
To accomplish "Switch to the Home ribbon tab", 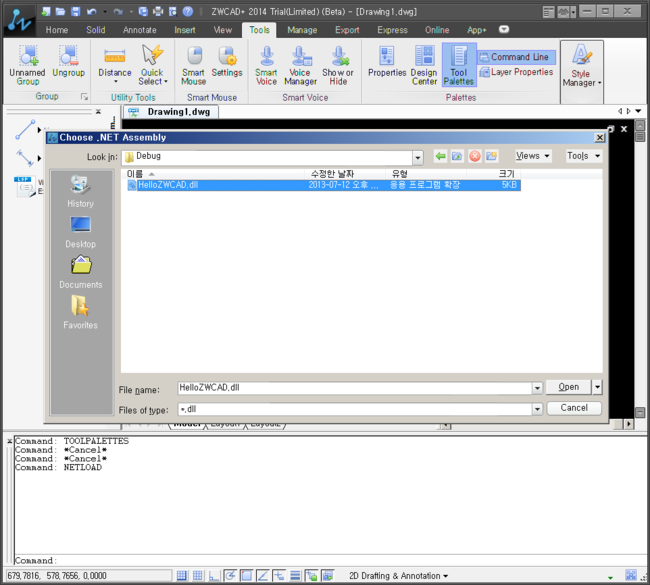I will pos(57,30).
